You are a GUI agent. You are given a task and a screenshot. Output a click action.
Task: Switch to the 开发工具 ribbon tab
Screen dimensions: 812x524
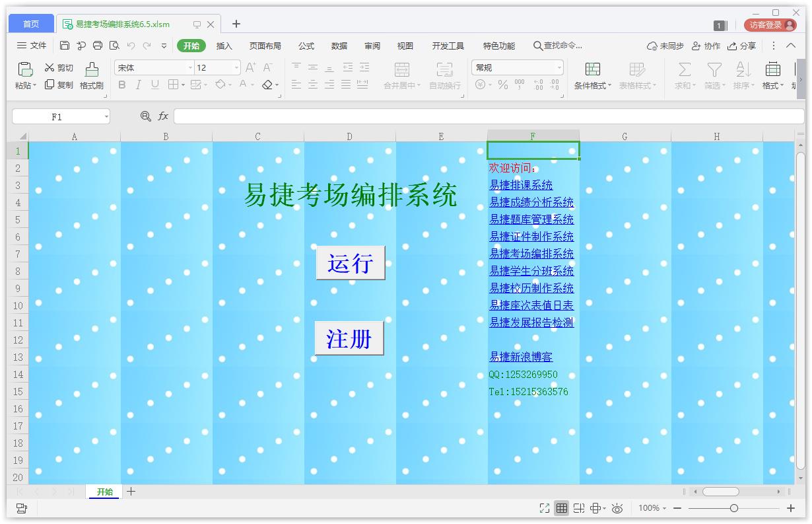point(448,46)
